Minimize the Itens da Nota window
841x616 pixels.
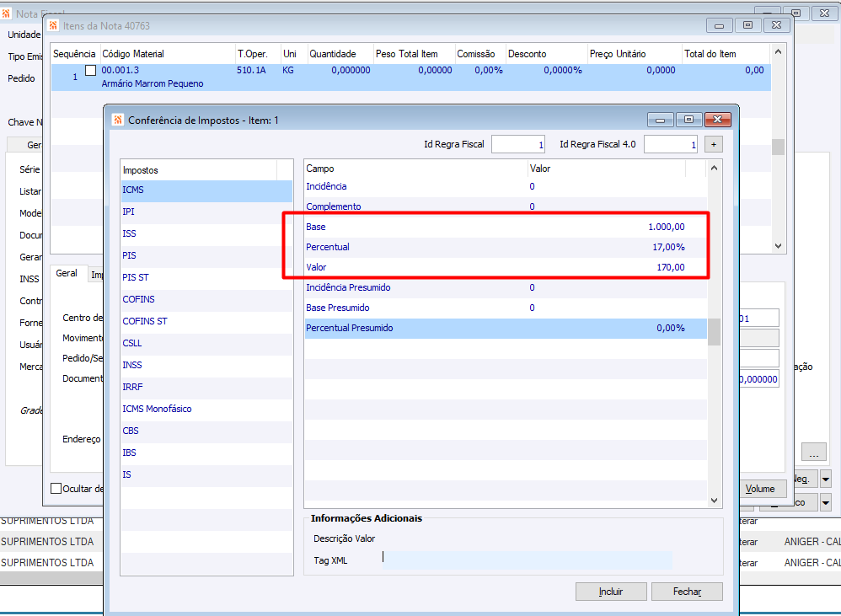[720, 25]
